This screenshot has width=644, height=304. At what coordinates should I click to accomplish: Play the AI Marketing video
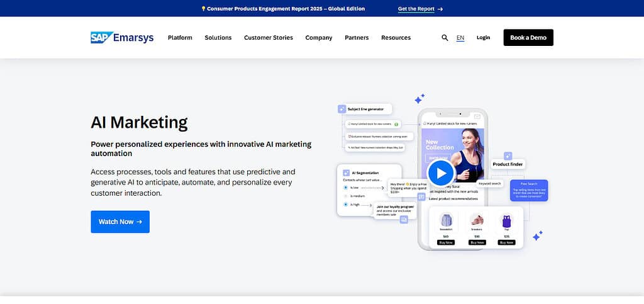441,173
